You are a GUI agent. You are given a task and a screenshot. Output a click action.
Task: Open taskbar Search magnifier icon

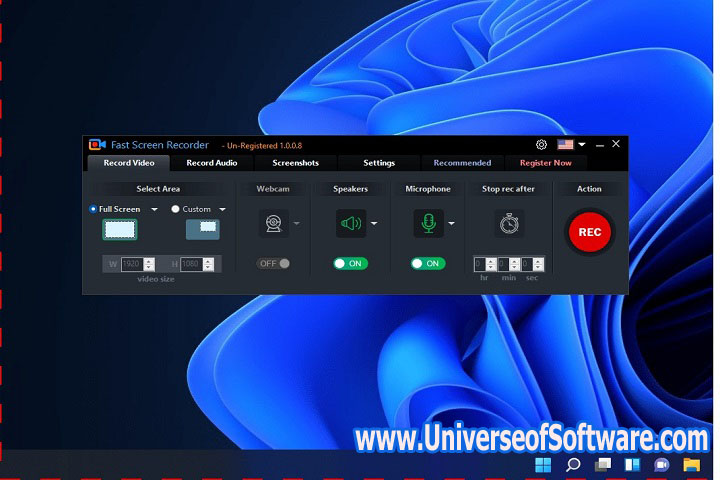(x=573, y=465)
